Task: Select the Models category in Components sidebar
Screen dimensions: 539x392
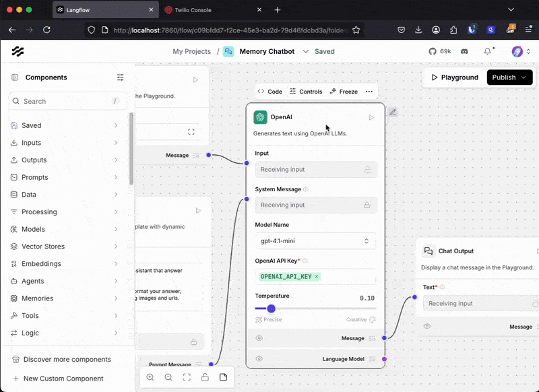Action: pos(34,229)
